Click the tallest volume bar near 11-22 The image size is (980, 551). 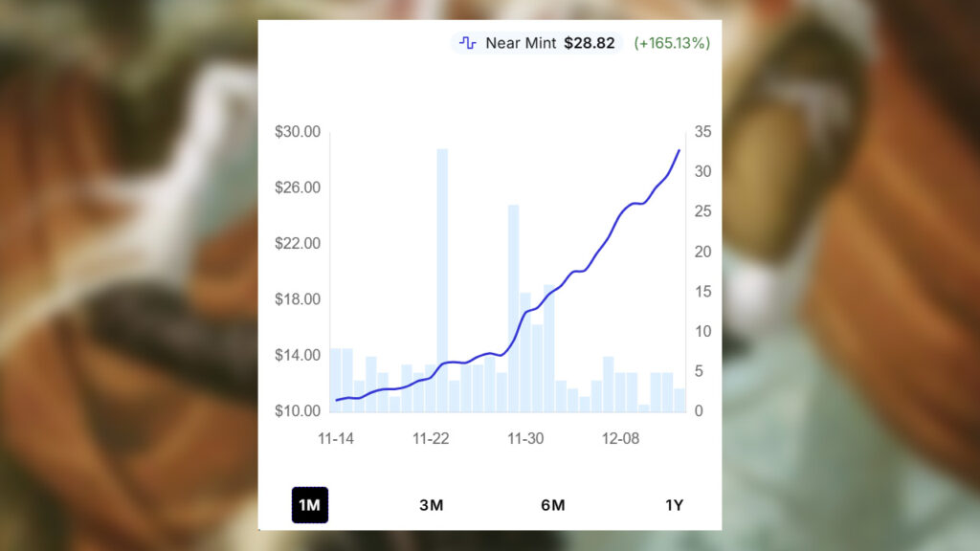(x=442, y=280)
